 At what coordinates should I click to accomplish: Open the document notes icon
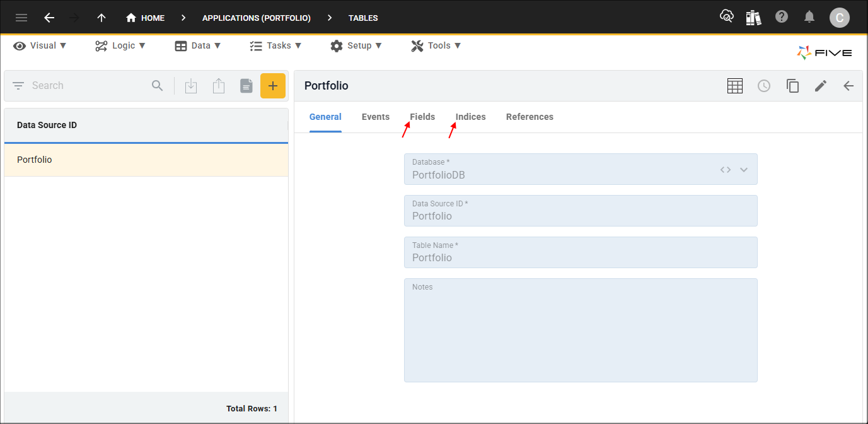(x=246, y=85)
